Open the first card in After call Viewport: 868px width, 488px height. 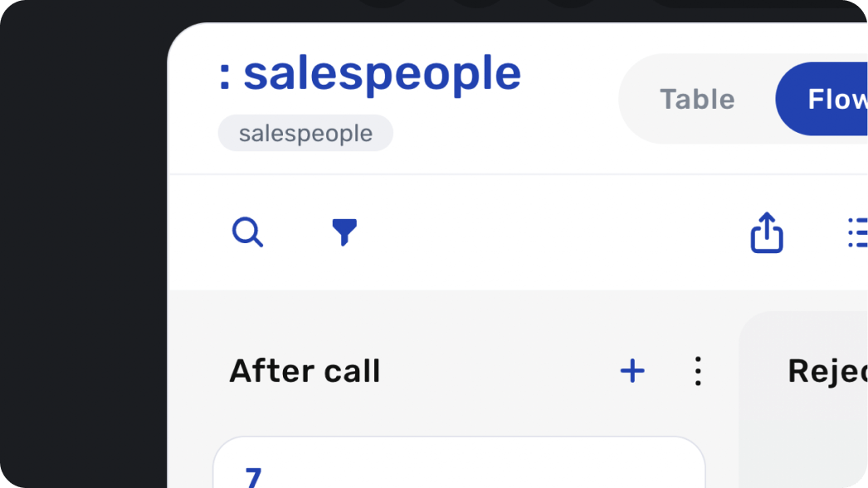coord(459,462)
